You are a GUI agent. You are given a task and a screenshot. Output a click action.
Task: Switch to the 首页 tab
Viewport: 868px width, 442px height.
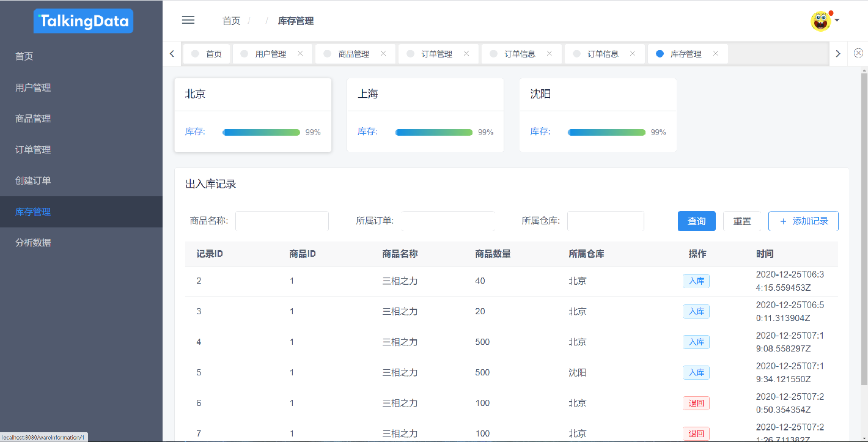207,54
